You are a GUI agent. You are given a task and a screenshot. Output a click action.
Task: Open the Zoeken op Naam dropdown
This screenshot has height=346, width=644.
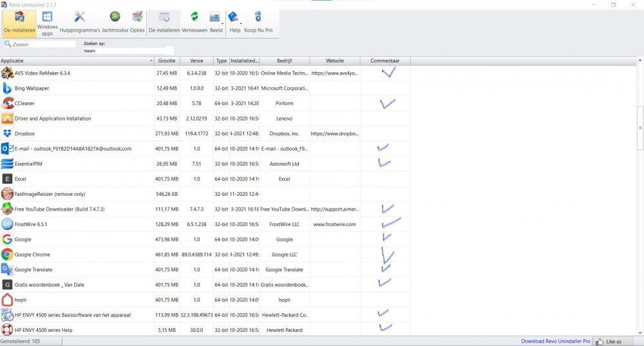(x=128, y=51)
